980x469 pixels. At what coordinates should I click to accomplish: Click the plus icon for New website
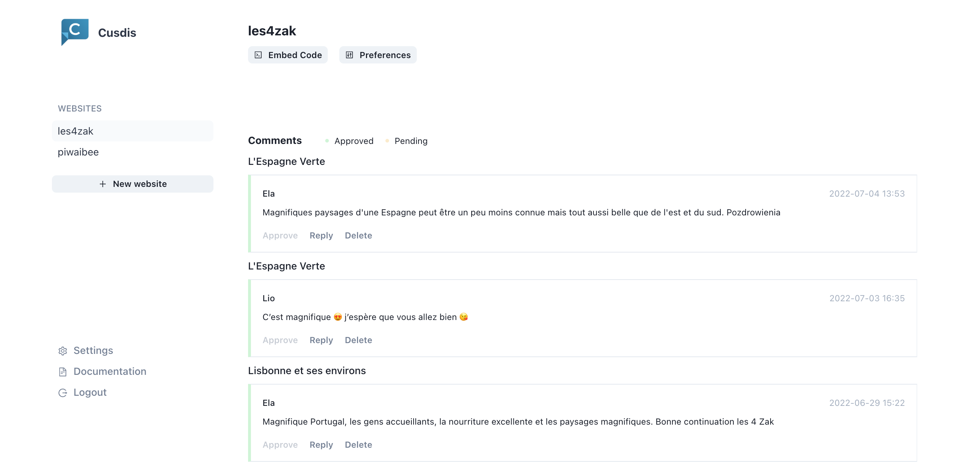(x=103, y=184)
